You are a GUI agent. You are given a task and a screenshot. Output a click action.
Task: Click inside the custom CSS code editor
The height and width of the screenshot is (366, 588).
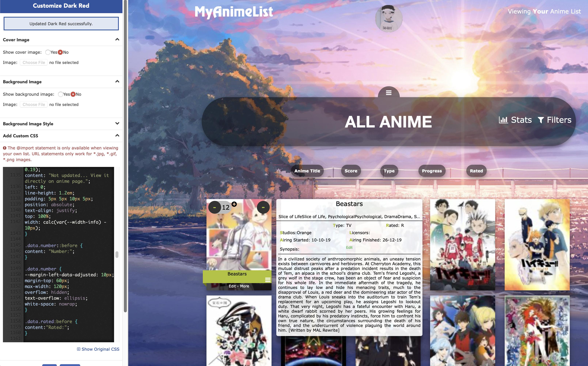point(58,254)
